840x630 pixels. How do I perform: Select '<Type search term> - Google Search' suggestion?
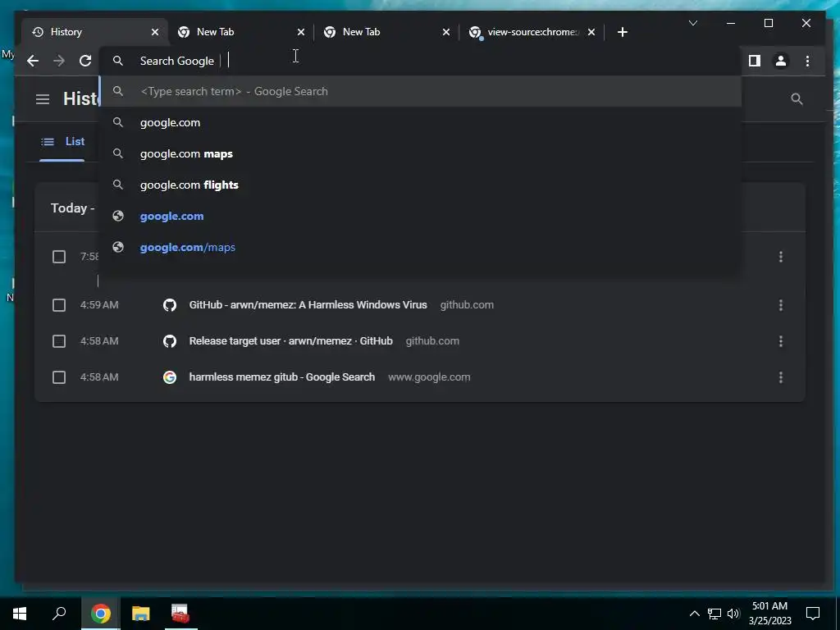pos(421,92)
